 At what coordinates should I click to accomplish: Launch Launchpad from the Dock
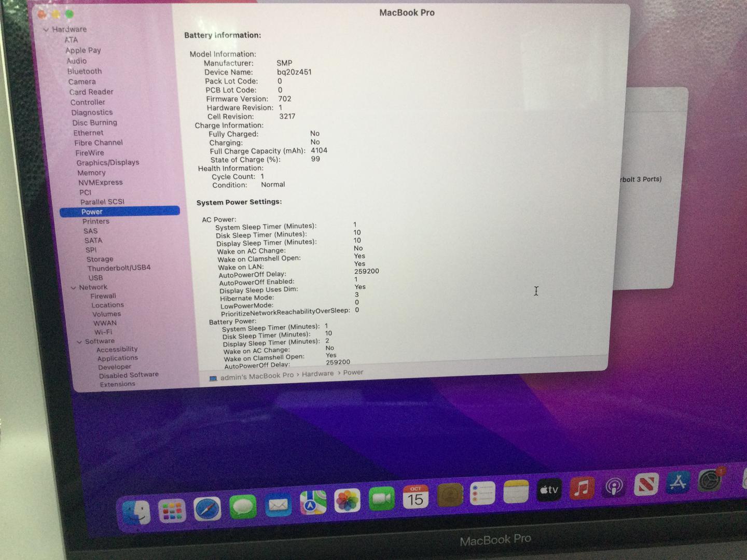pos(172,511)
